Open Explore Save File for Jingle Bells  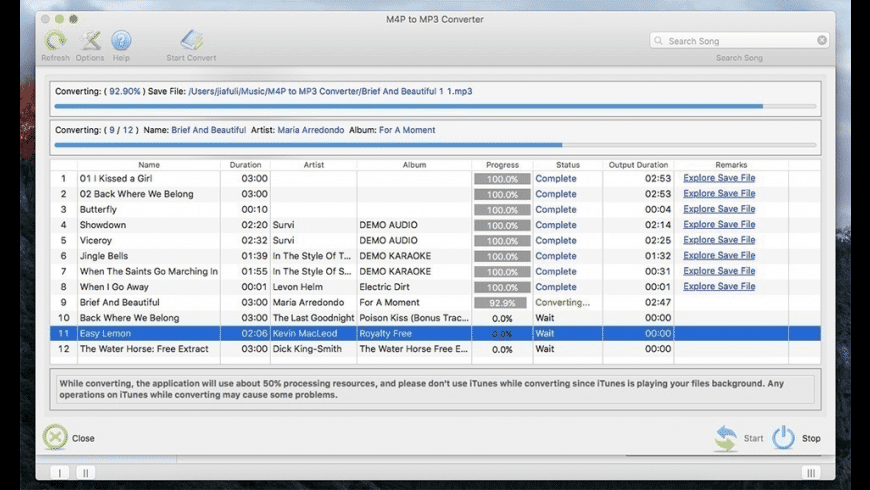(x=719, y=256)
